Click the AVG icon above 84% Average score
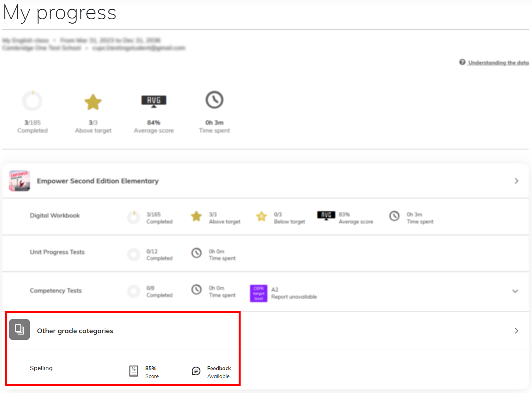The height and width of the screenshot is (393, 532). [x=154, y=101]
